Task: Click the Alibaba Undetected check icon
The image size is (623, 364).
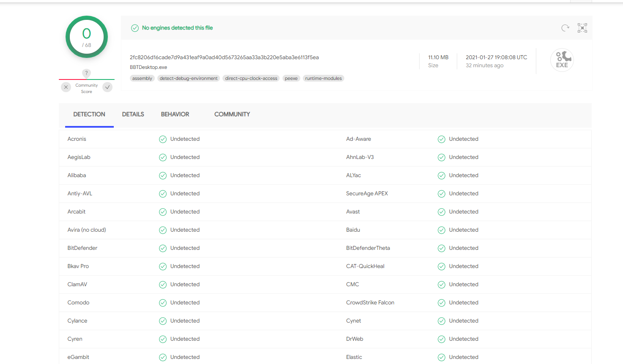Action: click(163, 175)
